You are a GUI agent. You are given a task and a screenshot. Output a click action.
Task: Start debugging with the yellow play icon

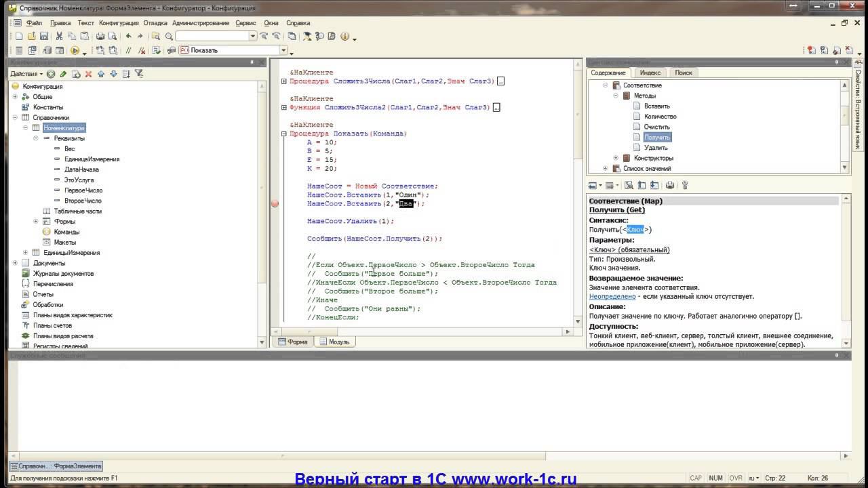pos(75,50)
